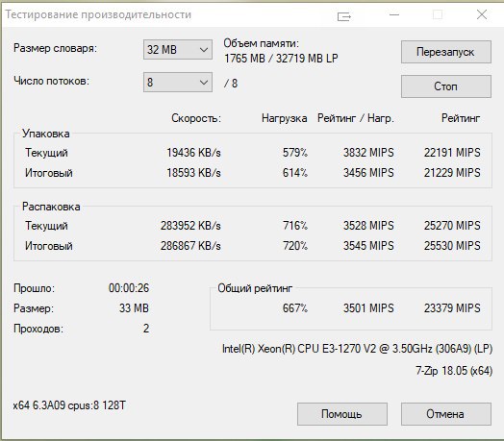Click the 25270 MIPS unpacking rating
Viewport: 504px width, 441px height.
[x=452, y=226]
